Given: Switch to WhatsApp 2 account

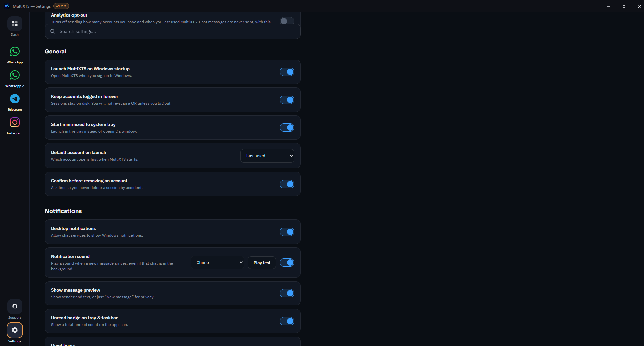Looking at the screenshot, I should [15, 75].
